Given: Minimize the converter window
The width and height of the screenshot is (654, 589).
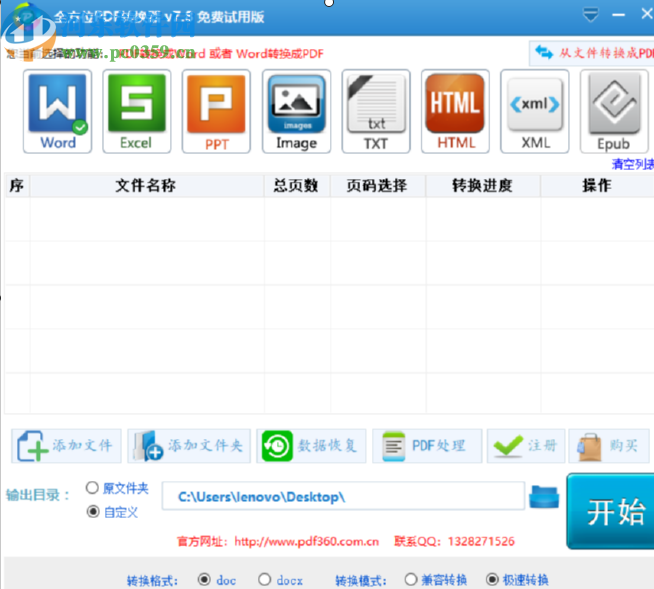Looking at the screenshot, I should point(619,15).
